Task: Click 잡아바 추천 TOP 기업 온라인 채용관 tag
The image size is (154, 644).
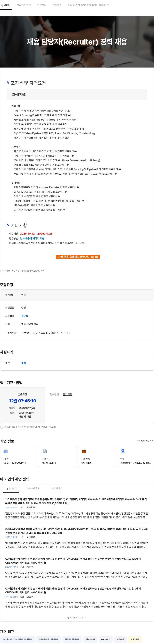Action: (17, 639)
